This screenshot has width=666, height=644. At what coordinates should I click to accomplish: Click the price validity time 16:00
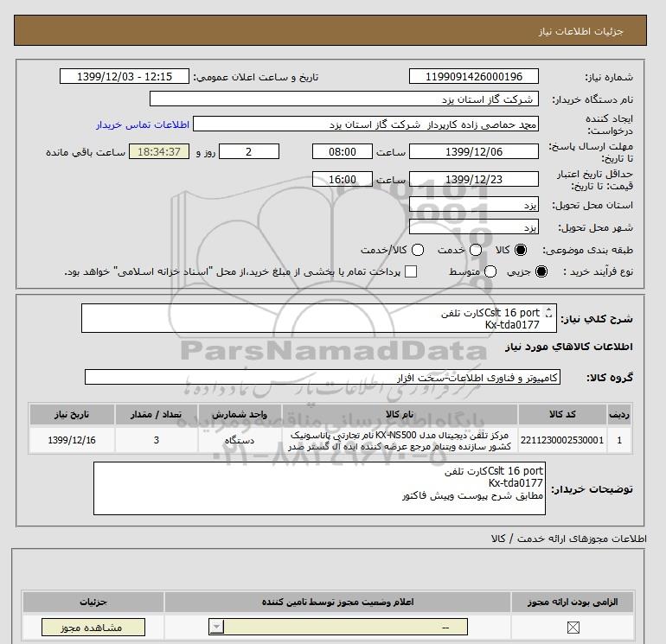(343, 179)
